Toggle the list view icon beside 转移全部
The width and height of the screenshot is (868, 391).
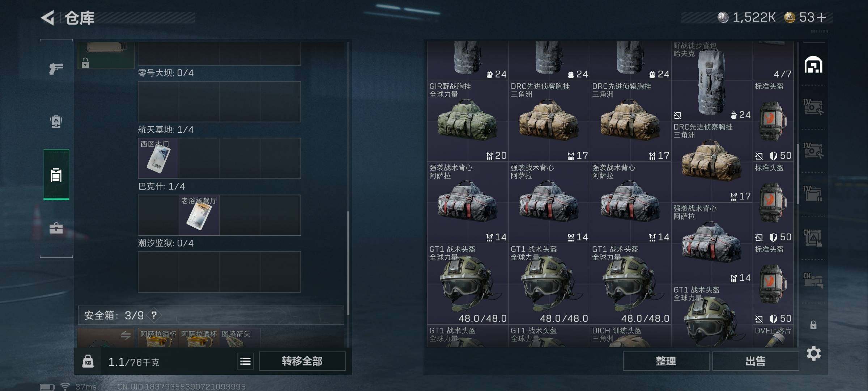245,361
